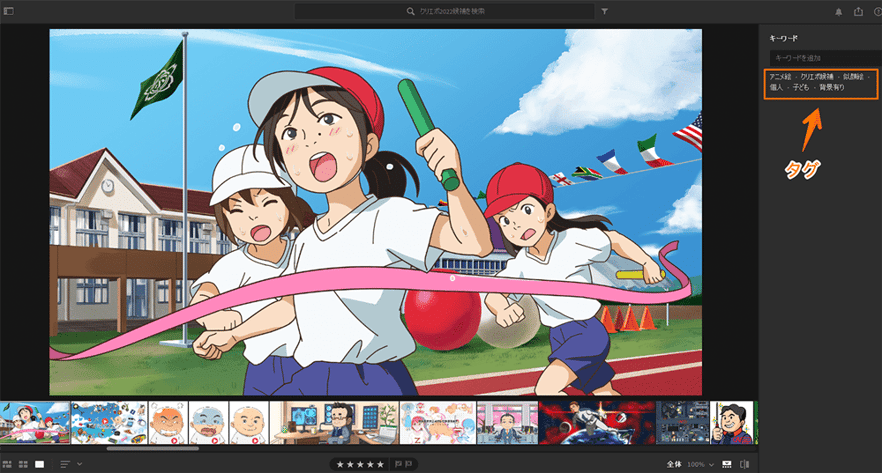
Task: Open the 100% zoom level dropdown
Action: pos(700,464)
